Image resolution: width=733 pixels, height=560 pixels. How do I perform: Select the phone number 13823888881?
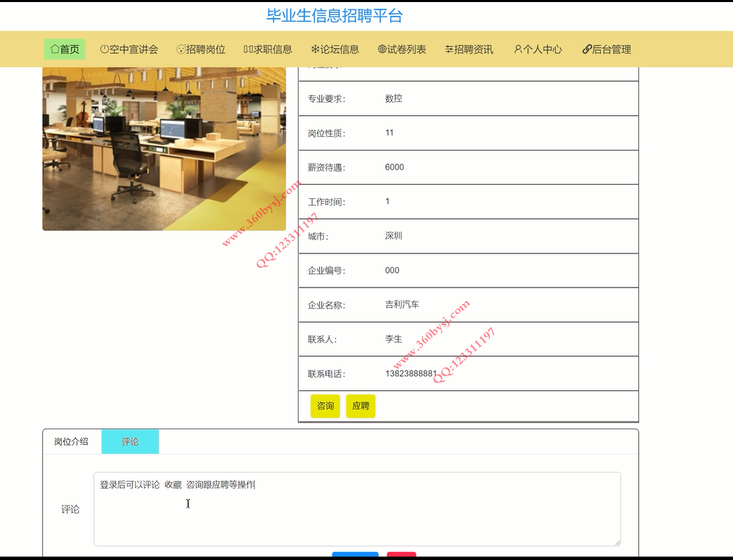pyautogui.click(x=411, y=373)
